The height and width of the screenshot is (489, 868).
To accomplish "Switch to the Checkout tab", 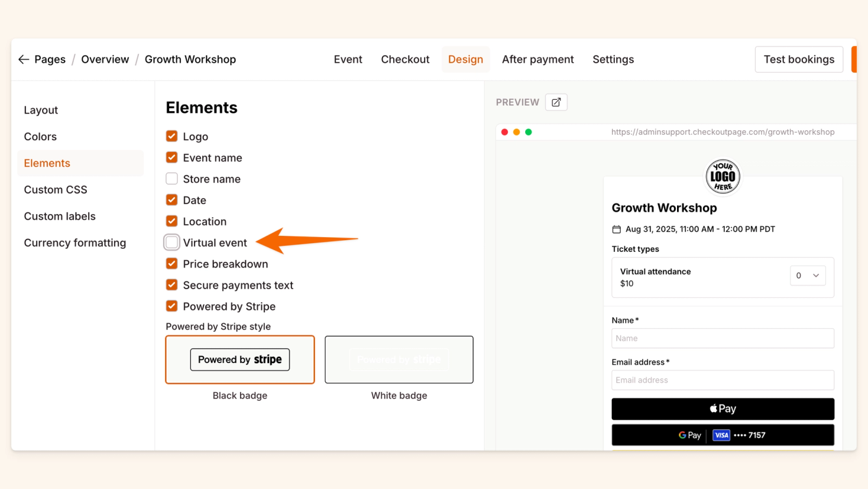I will 405,60.
